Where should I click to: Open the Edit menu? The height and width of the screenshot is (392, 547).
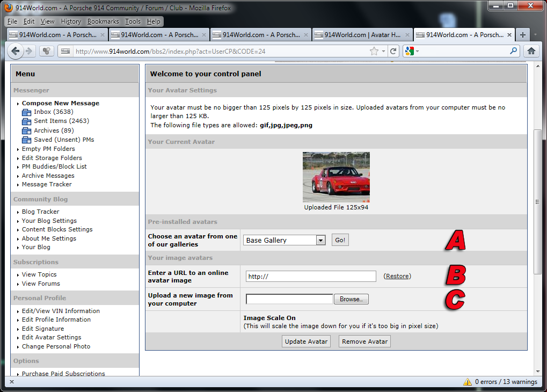29,21
